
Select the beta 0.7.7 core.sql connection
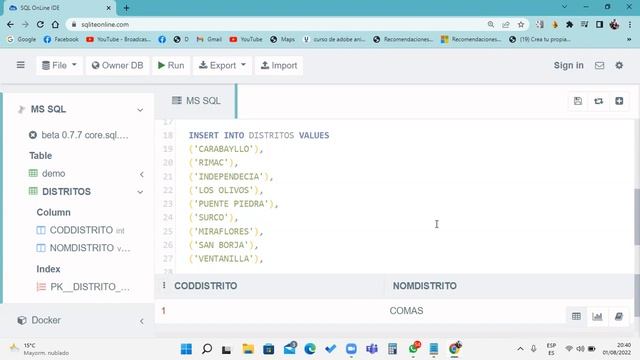click(85, 135)
